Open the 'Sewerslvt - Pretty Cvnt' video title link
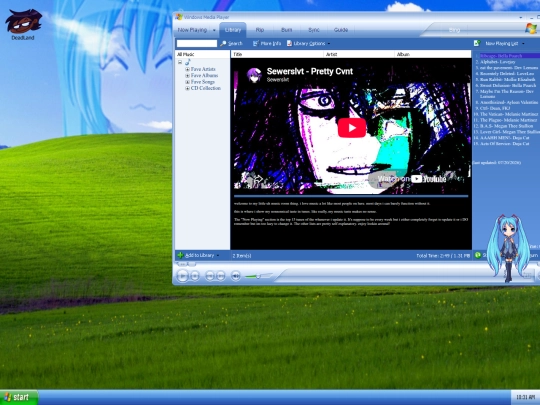Image resolution: width=540 pixels, height=405 pixels. [x=310, y=71]
